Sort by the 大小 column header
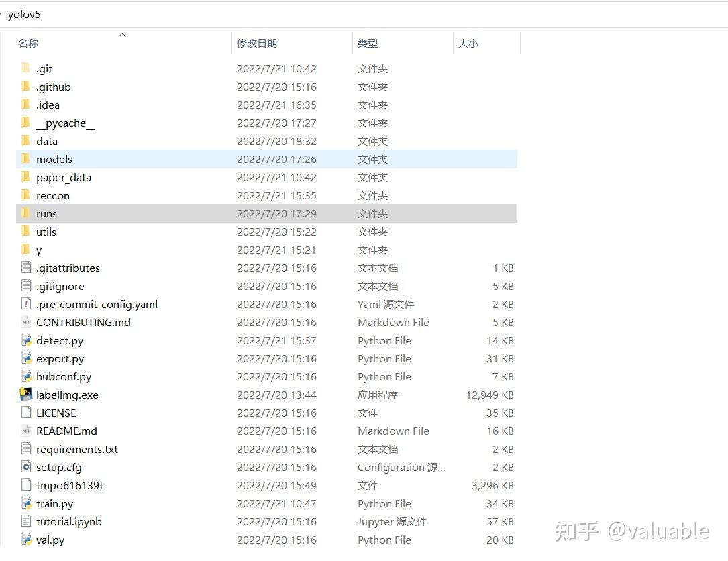Screen dimensions: 728x561 coord(468,43)
